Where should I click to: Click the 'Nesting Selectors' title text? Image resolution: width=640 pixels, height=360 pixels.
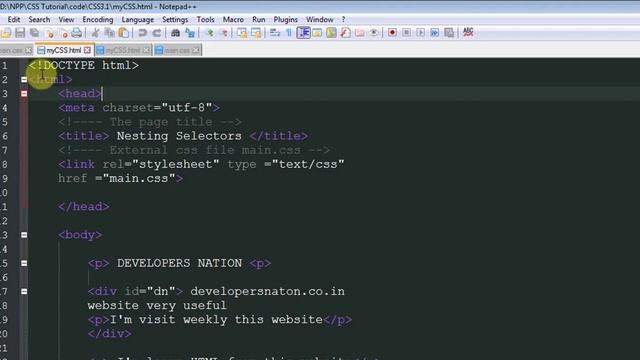[x=179, y=136]
